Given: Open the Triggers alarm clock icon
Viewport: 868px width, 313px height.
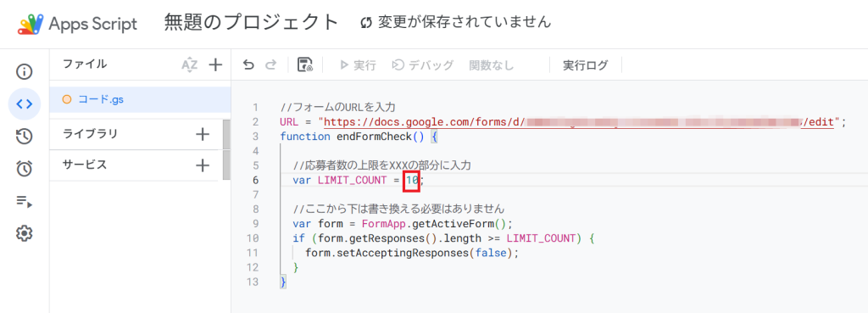Looking at the screenshot, I should pyautogui.click(x=25, y=169).
